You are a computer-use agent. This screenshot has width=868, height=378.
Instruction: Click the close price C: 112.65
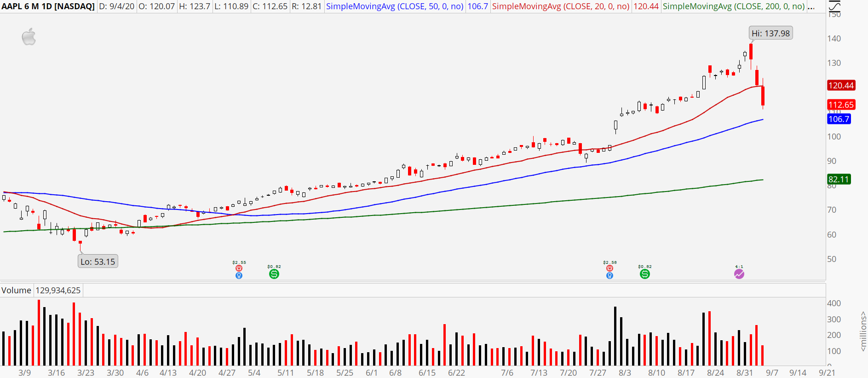(x=270, y=6)
